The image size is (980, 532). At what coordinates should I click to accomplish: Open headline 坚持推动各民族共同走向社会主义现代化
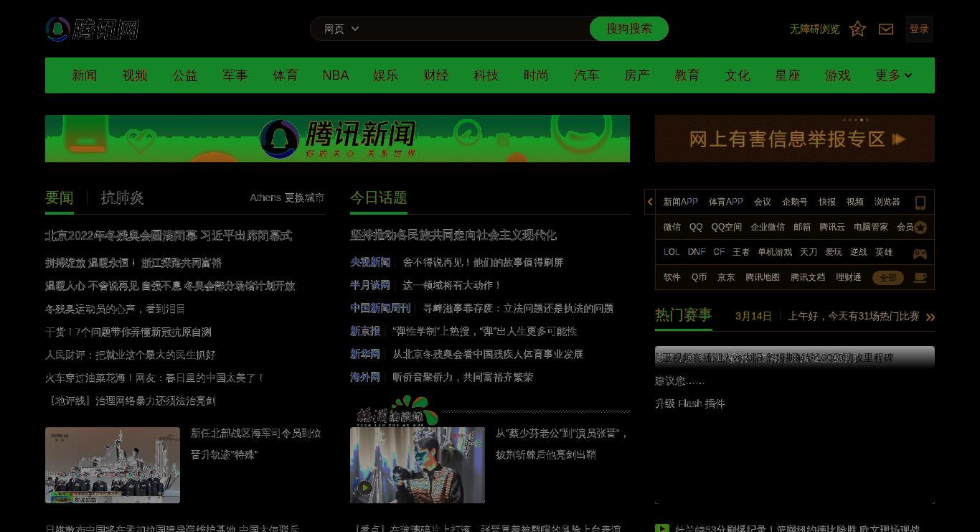pos(453,235)
